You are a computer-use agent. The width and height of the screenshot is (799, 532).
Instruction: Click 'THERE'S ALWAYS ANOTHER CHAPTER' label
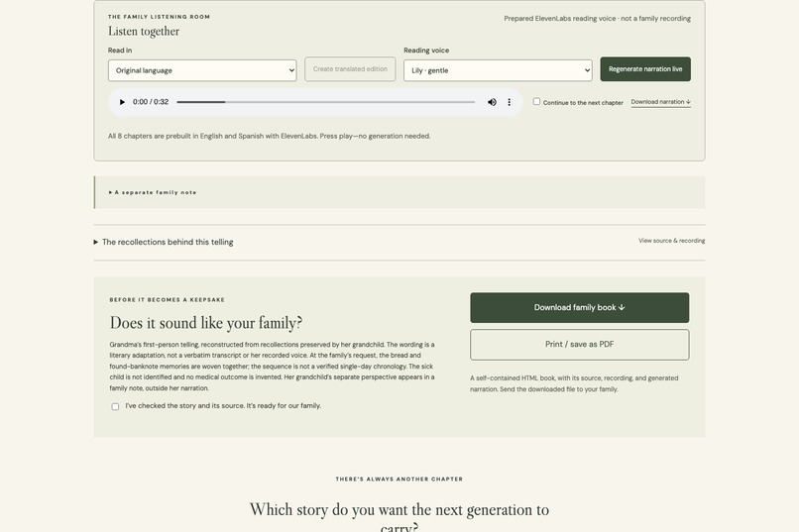399,479
